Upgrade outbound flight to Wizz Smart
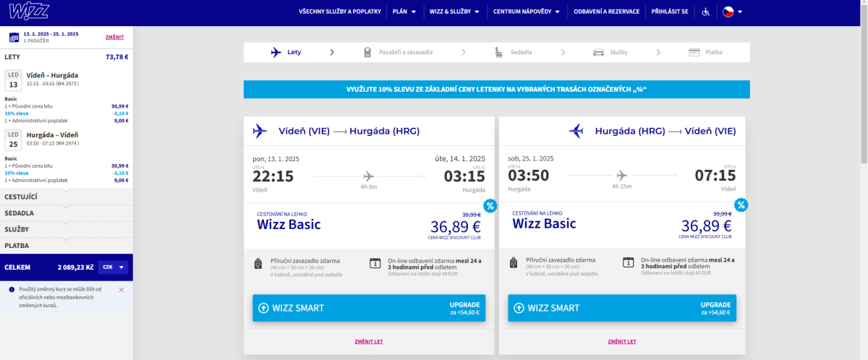Screen dimensions: 868x360 369,308
